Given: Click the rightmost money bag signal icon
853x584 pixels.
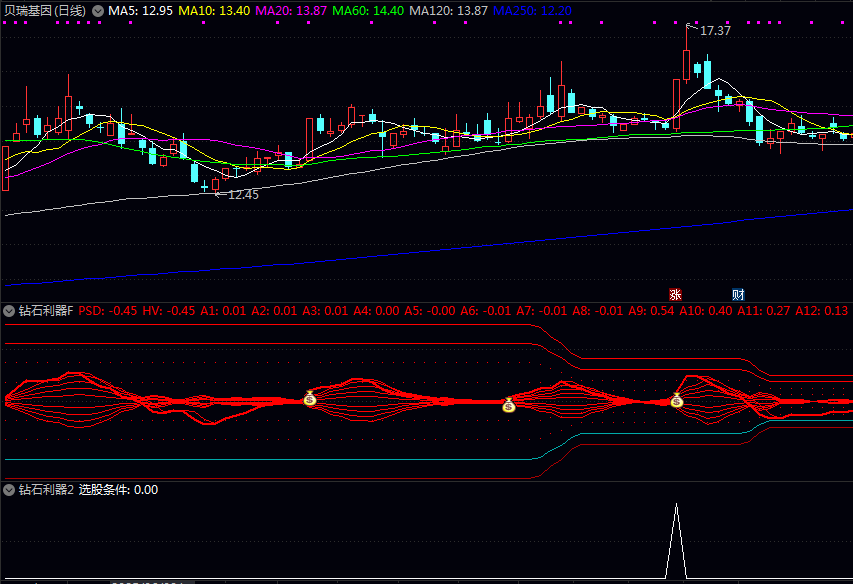Looking at the screenshot, I should 676,401.
